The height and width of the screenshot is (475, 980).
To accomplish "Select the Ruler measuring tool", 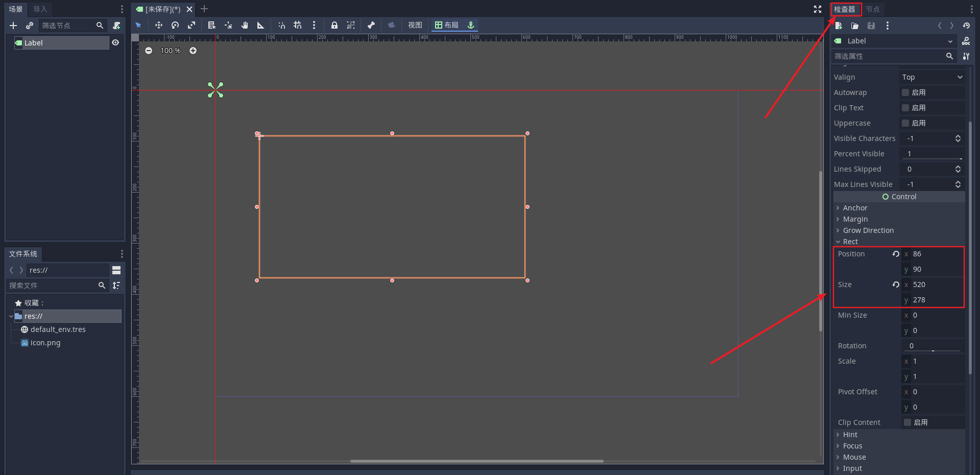I will click(261, 25).
